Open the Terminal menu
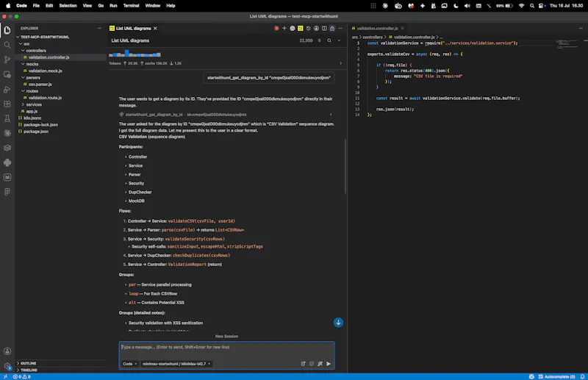 [x=132, y=6]
